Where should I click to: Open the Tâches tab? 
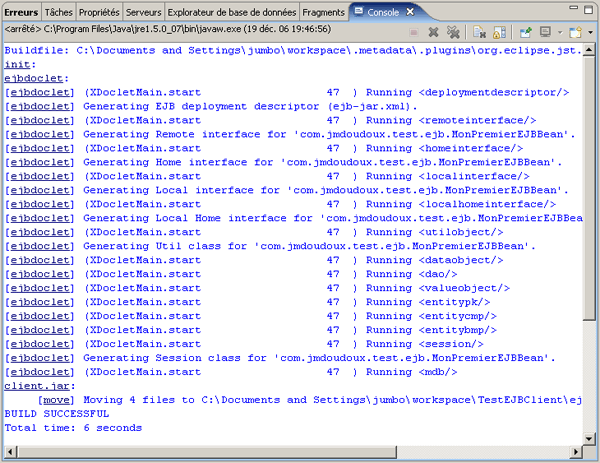(x=58, y=12)
